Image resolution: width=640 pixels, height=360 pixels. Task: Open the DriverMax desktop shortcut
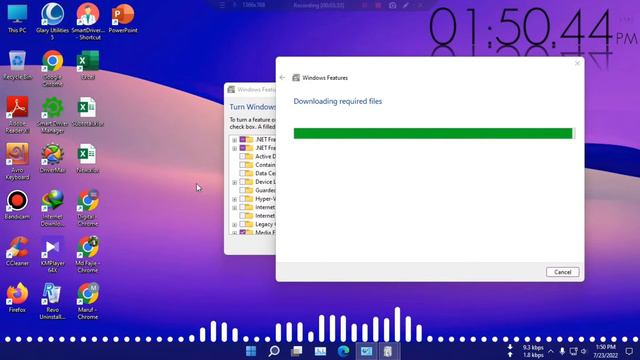52,158
